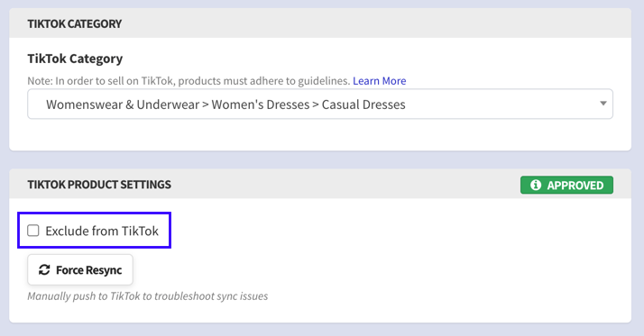Click the bold 'TikTok Category' field label
This screenshot has height=336, width=644.
click(75, 59)
